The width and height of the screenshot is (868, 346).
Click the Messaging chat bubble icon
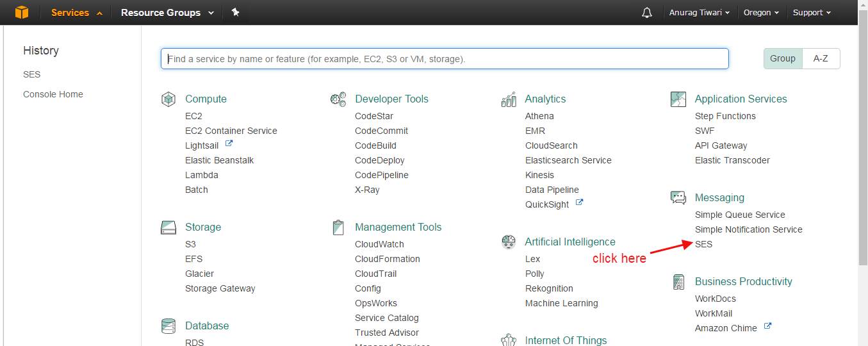click(678, 198)
